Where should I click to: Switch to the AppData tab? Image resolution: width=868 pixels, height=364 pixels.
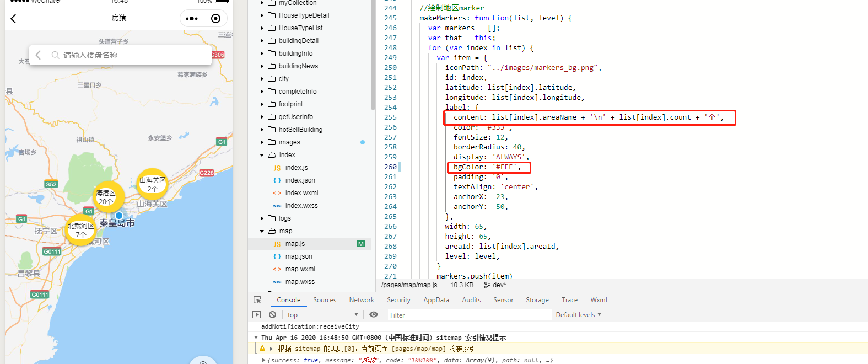[x=436, y=300]
